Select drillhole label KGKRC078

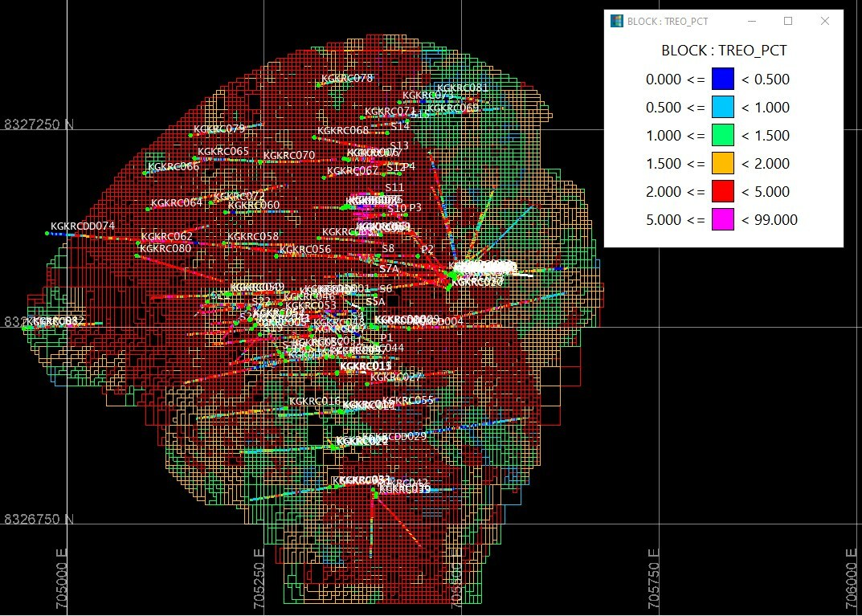(x=347, y=79)
